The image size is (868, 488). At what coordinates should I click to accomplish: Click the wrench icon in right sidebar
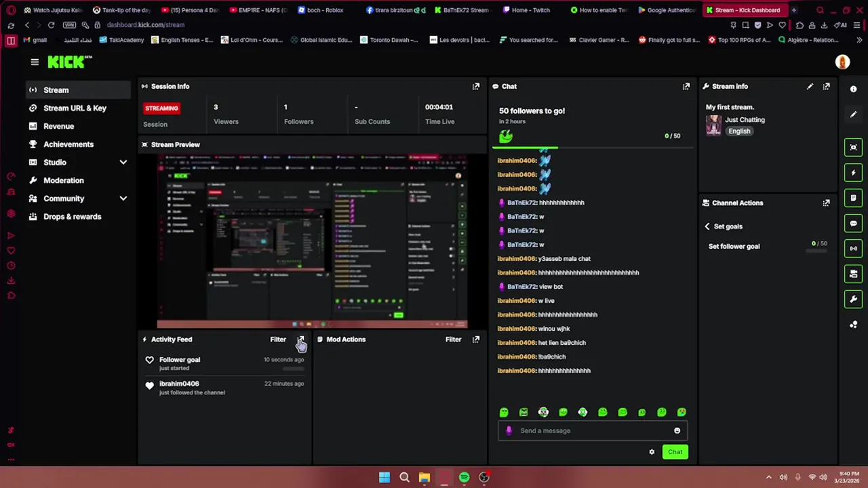(853, 299)
